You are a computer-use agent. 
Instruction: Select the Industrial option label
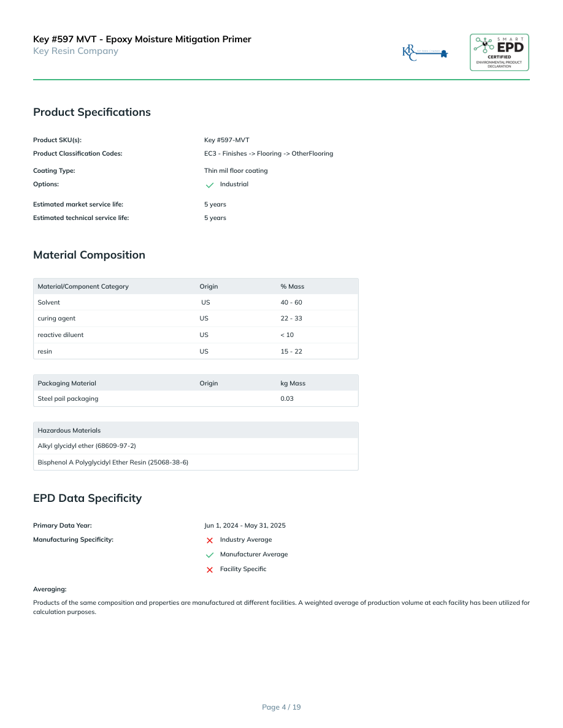pyautogui.click(x=234, y=184)
